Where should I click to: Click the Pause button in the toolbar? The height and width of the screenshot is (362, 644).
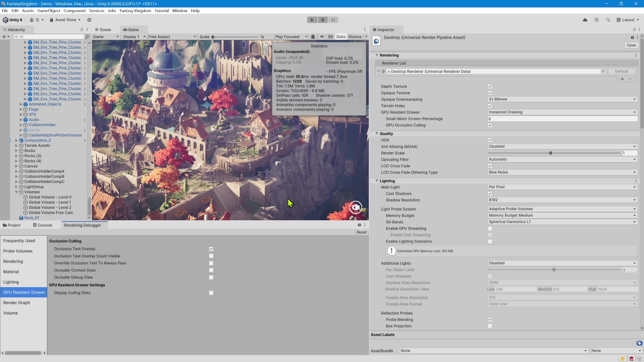[322, 20]
